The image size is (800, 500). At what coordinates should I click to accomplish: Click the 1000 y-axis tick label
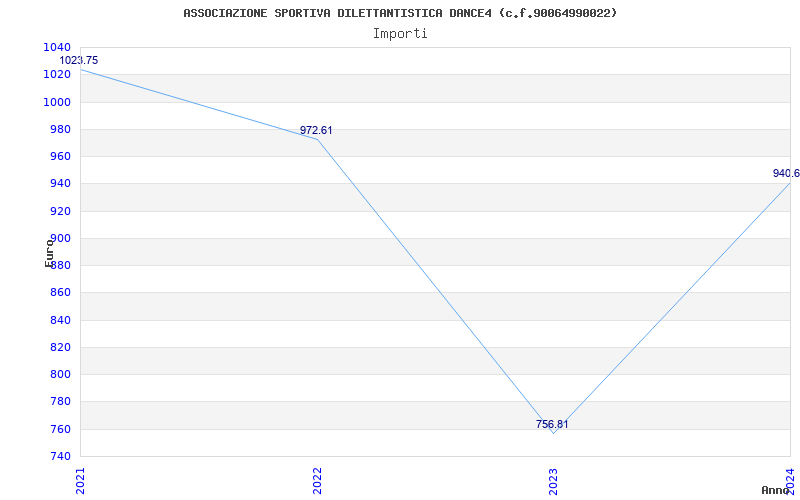pyautogui.click(x=57, y=102)
